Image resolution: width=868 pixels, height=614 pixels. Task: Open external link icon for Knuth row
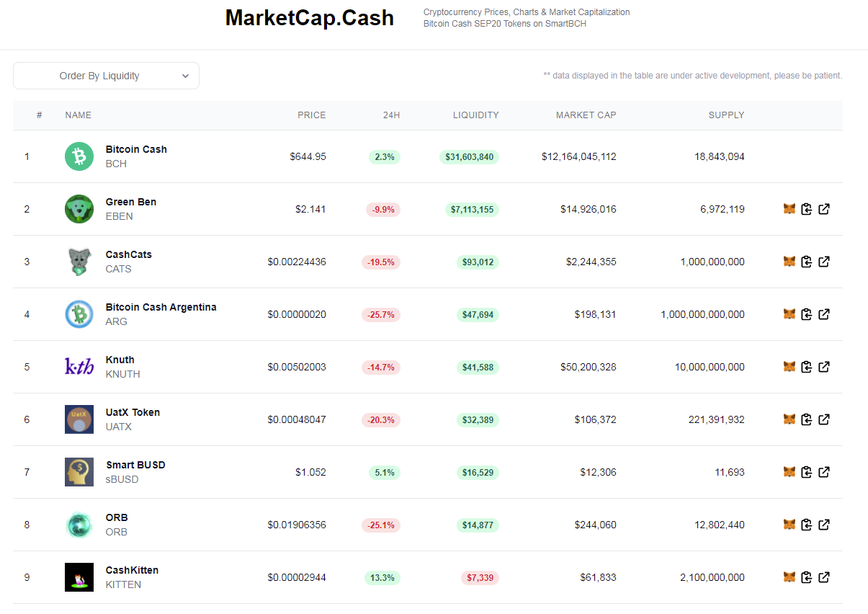coord(824,367)
